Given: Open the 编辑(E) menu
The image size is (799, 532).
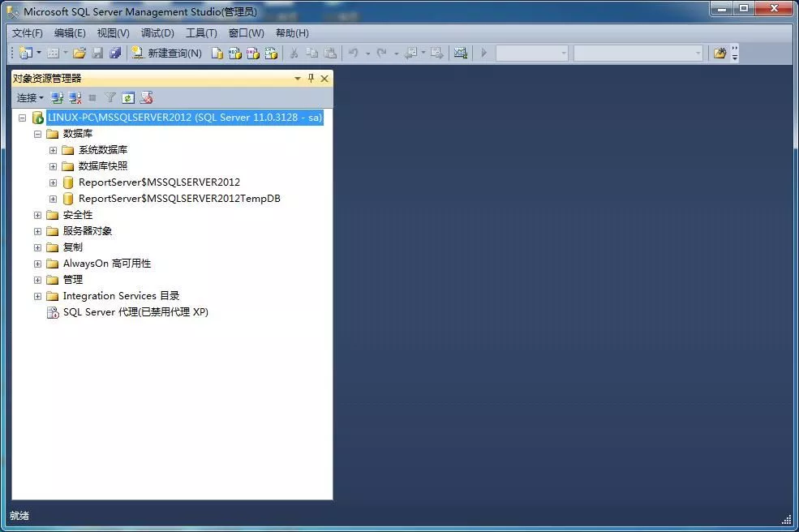Looking at the screenshot, I should coord(70,33).
